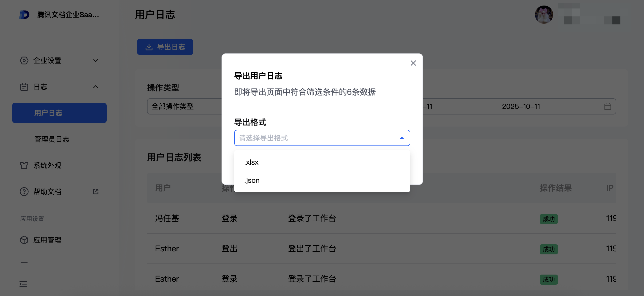Click the Tencent Docs logo icon
This screenshot has height=296, width=644.
24,15
